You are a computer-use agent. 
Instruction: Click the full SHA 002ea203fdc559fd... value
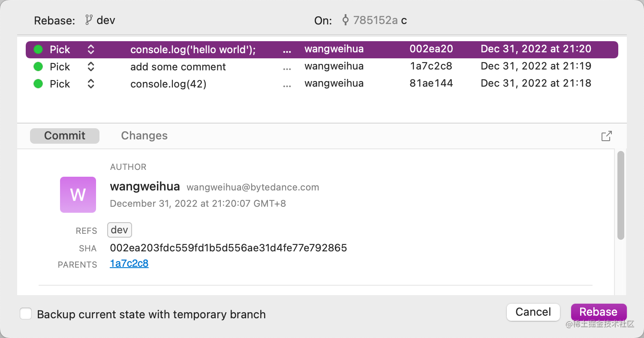coord(228,247)
